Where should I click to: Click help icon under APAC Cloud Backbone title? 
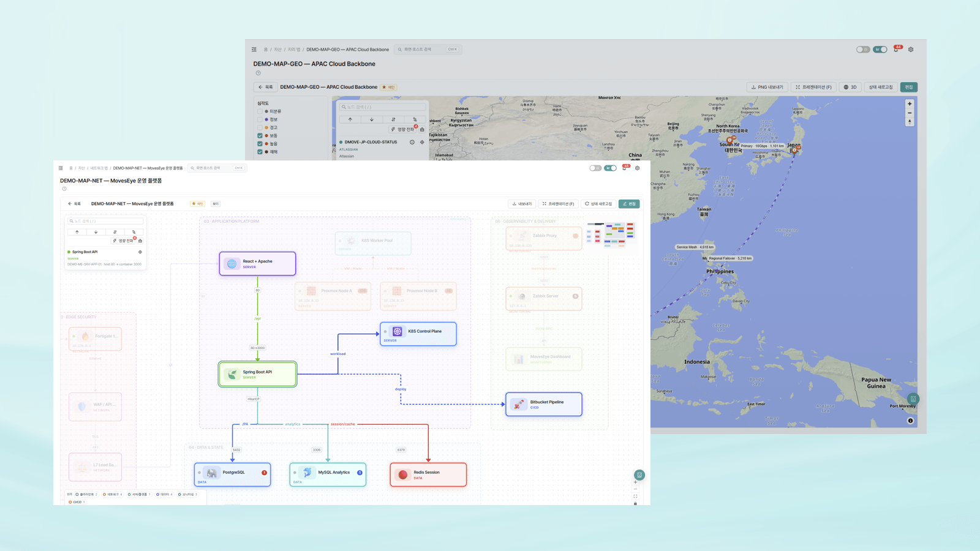coord(258,73)
